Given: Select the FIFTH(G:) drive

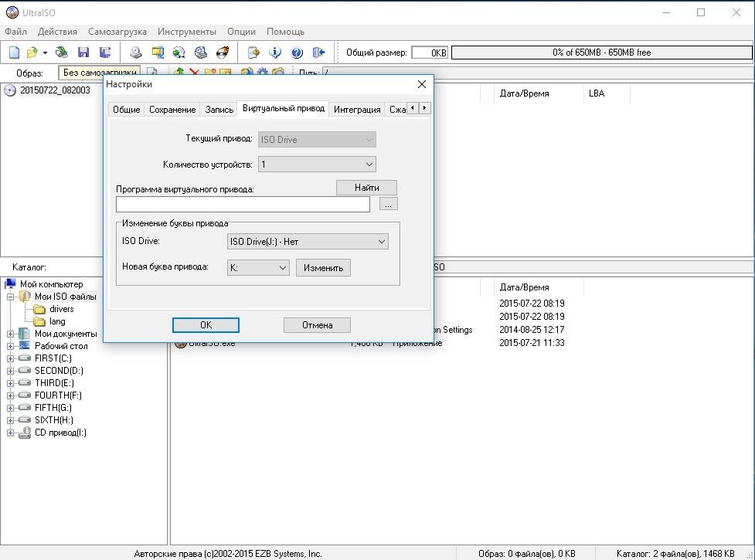Looking at the screenshot, I should 53,408.
